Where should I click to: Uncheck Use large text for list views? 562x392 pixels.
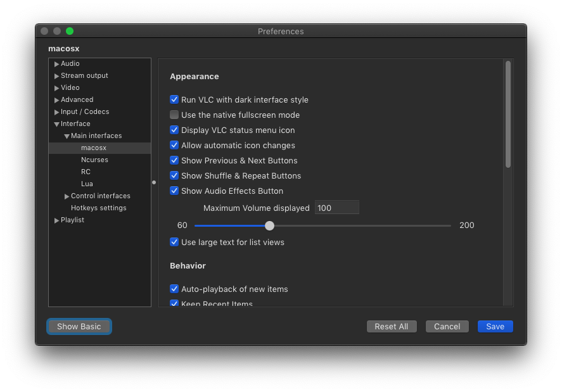[174, 242]
